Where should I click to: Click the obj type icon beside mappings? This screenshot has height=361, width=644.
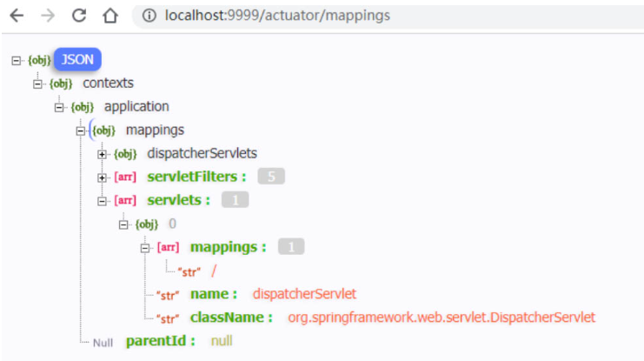click(103, 130)
